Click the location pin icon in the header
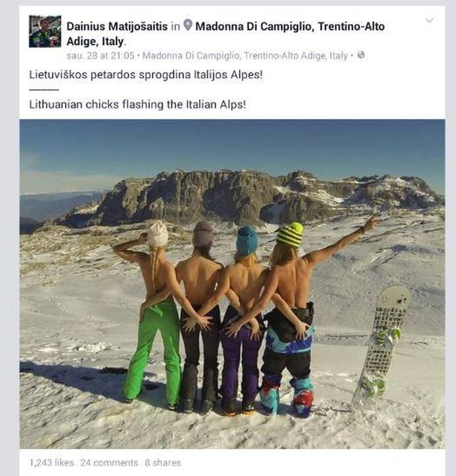 click(188, 26)
